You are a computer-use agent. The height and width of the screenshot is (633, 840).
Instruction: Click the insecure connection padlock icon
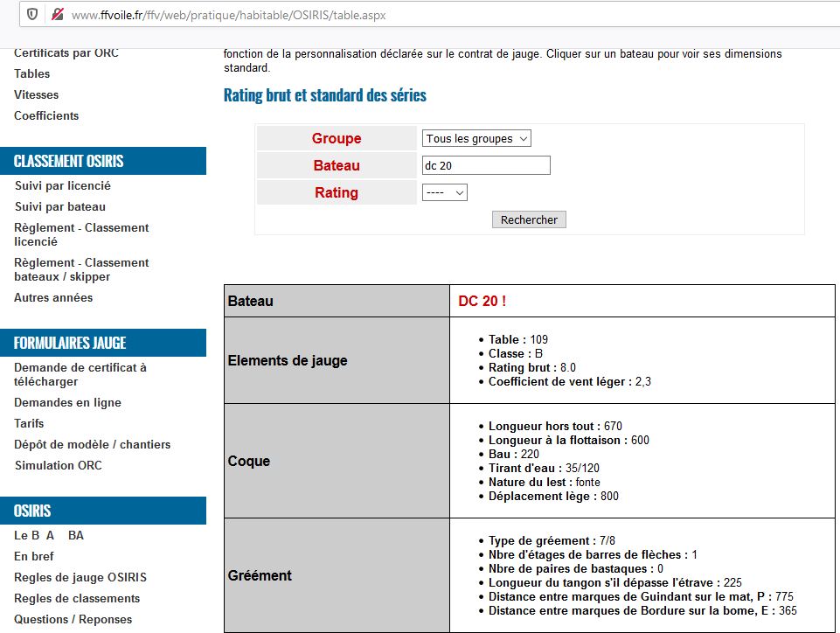tap(57, 15)
